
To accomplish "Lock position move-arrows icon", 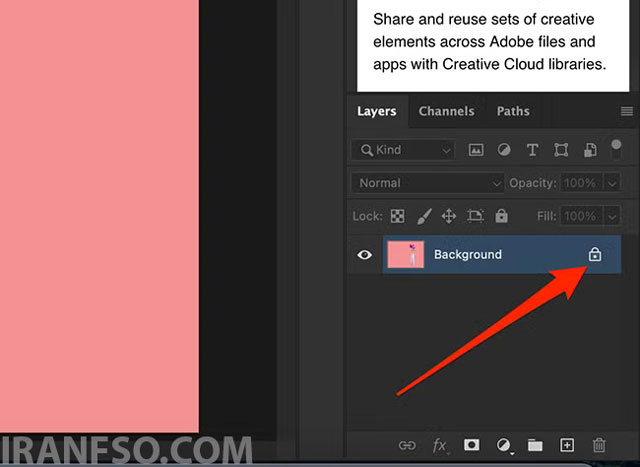I will (449, 216).
